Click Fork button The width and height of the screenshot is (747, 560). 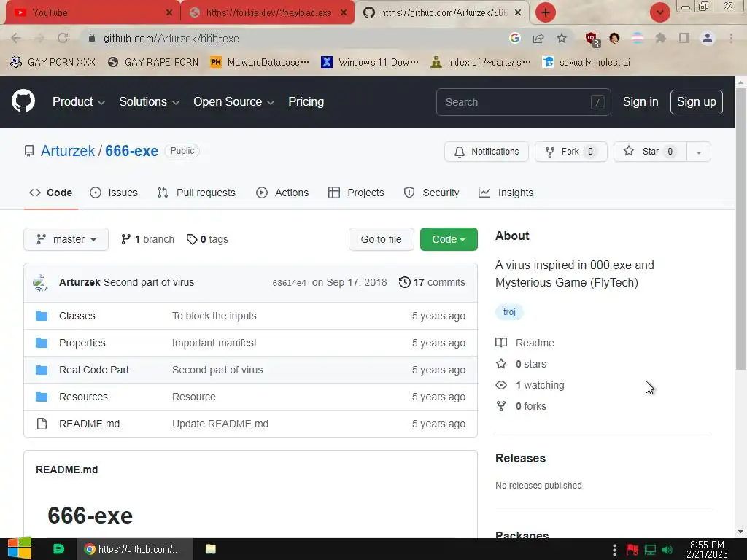(x=570, y=152)
